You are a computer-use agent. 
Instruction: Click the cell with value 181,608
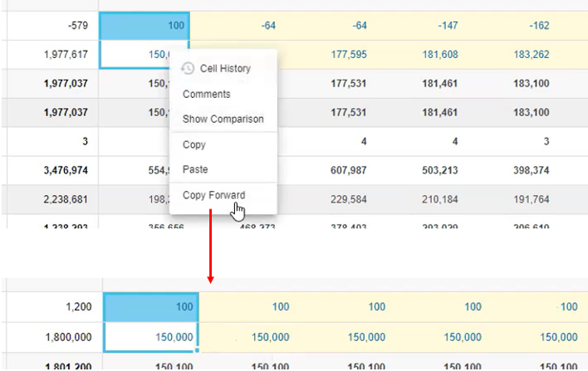coord(440,55)
